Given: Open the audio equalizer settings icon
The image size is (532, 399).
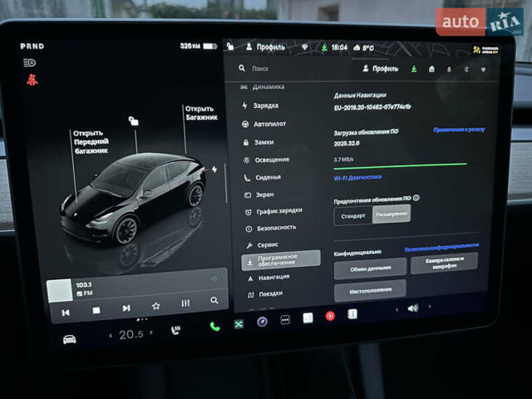Looking at the screenshot, I should click(185, 303).
